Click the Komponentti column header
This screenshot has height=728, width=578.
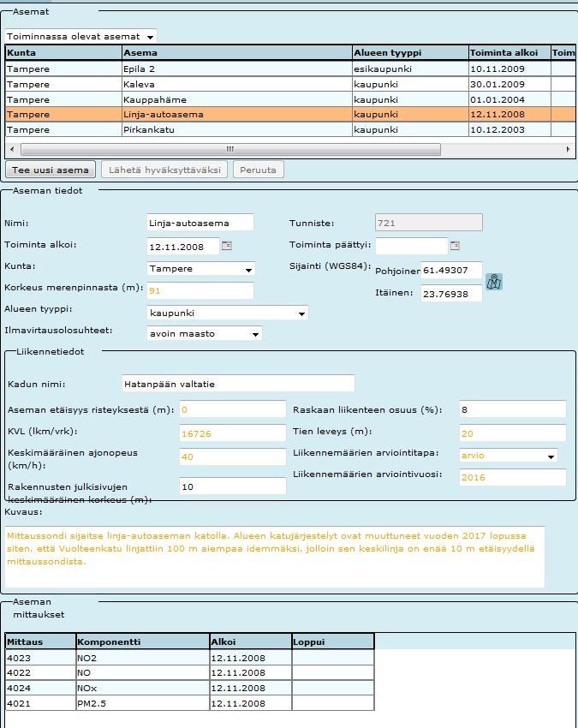pyautogui.click(x=142, y=641)
